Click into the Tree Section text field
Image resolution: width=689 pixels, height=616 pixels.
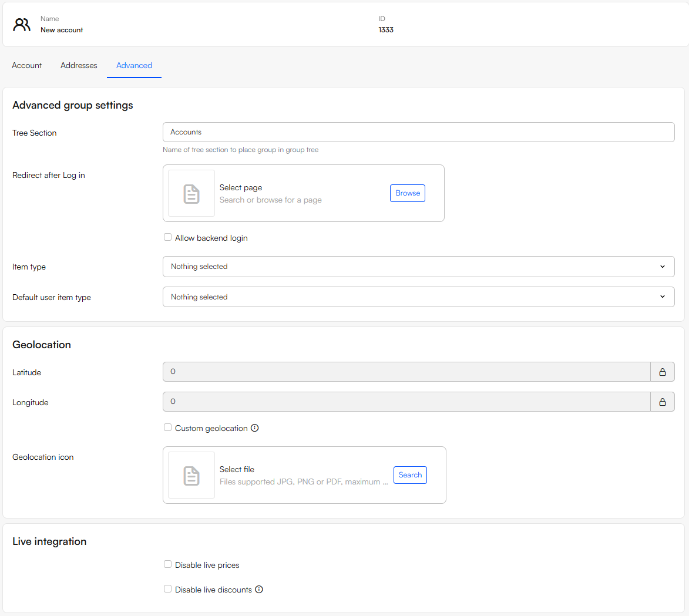[418, 132]
